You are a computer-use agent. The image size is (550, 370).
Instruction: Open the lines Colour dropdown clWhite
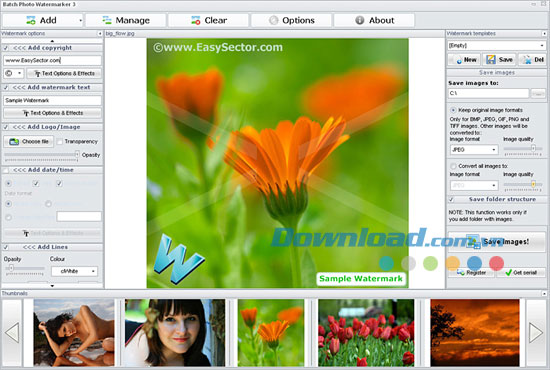[74, 271]
